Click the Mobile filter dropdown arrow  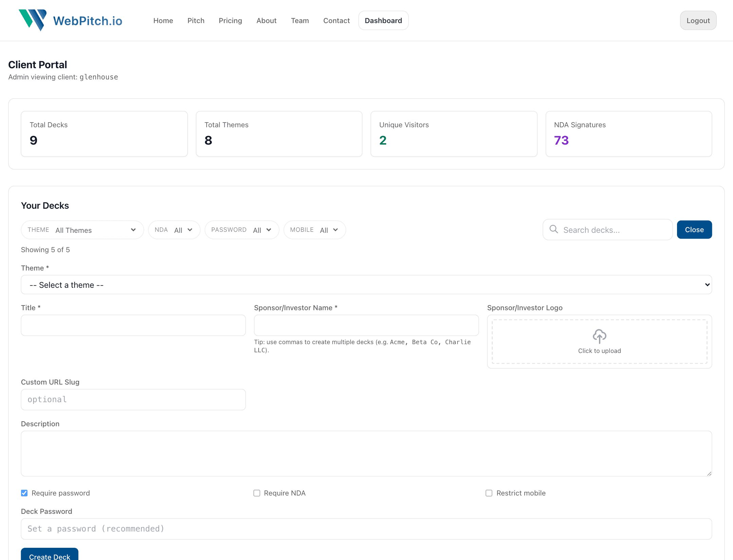pos(336,230)
